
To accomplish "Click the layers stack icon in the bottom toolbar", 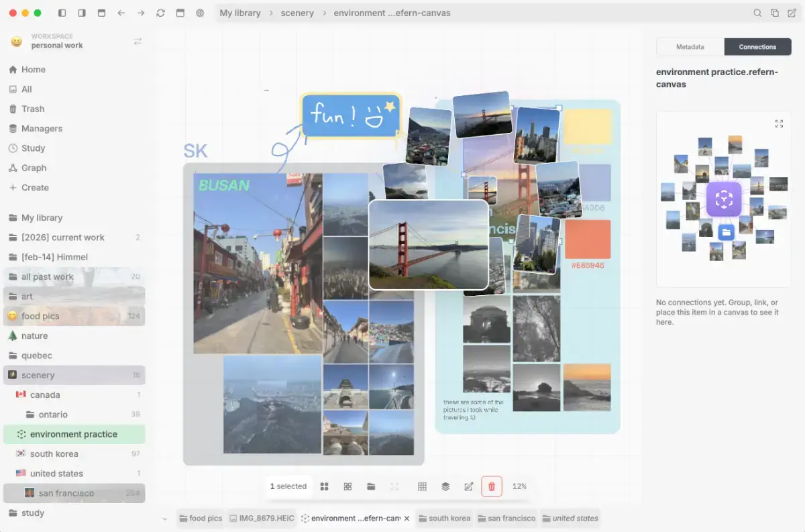I will point(445,486).
